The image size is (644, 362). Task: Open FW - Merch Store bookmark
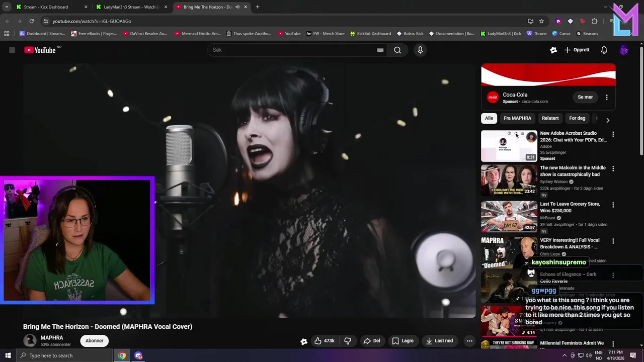[x=325, y=34]
